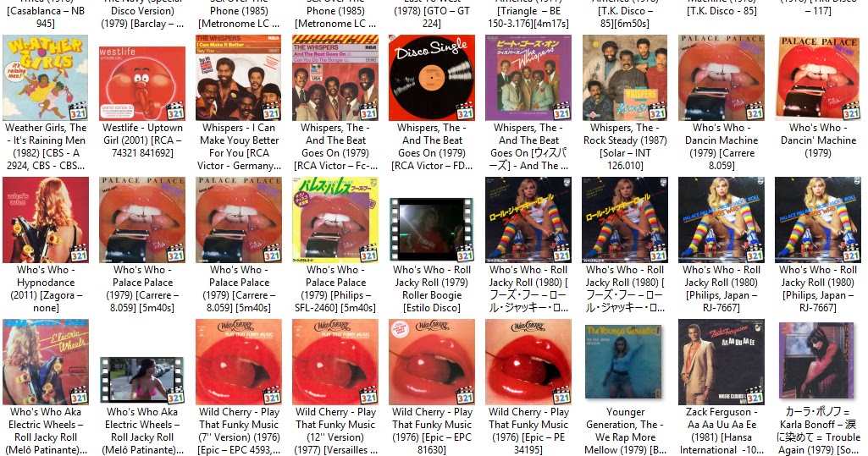Viewport: 868px width, 456px height.
Task: Open Zack Ferguson Aa Aa Uu Aa Ee file
Action: 721,361
